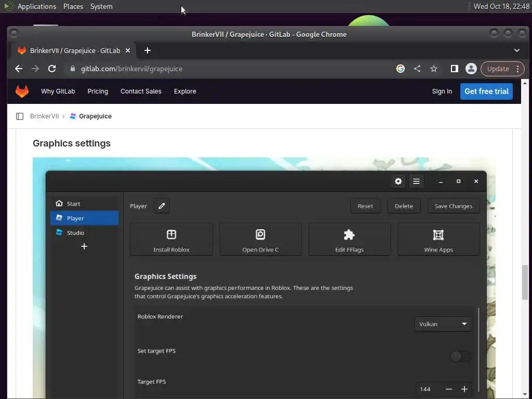Click Grapejuice breadcrumb link
Screen dimensions: 532x399
[x=96, y=116]
